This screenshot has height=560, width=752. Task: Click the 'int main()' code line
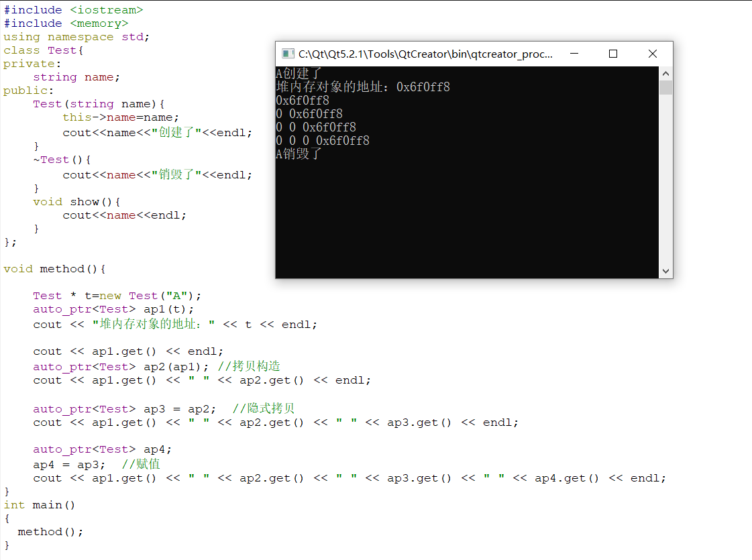(x=40, y=505)
